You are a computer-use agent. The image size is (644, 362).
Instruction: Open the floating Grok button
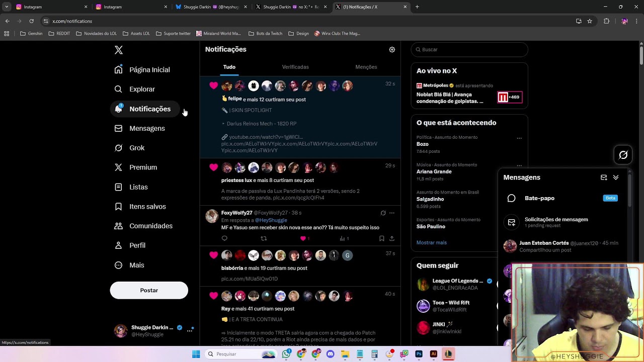[623, 155]
